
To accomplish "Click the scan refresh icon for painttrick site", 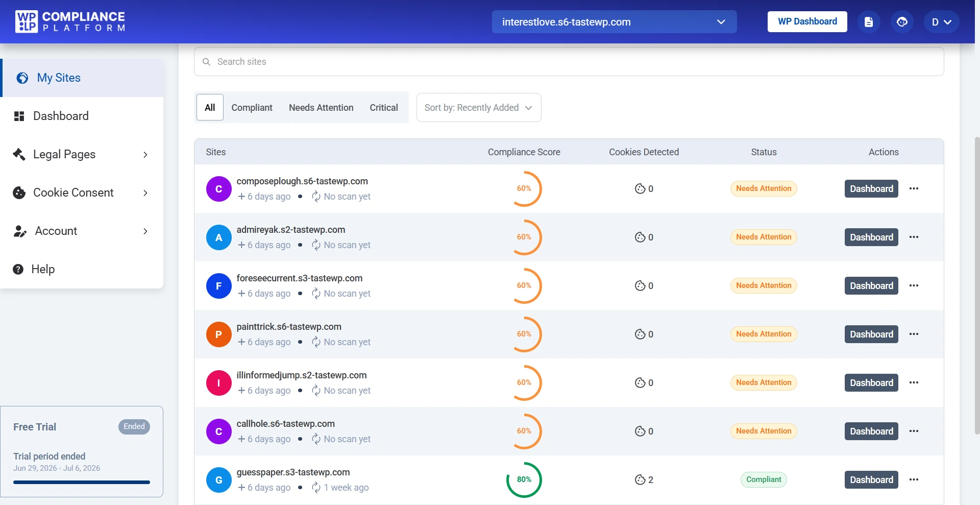I will tap(316, 342).
